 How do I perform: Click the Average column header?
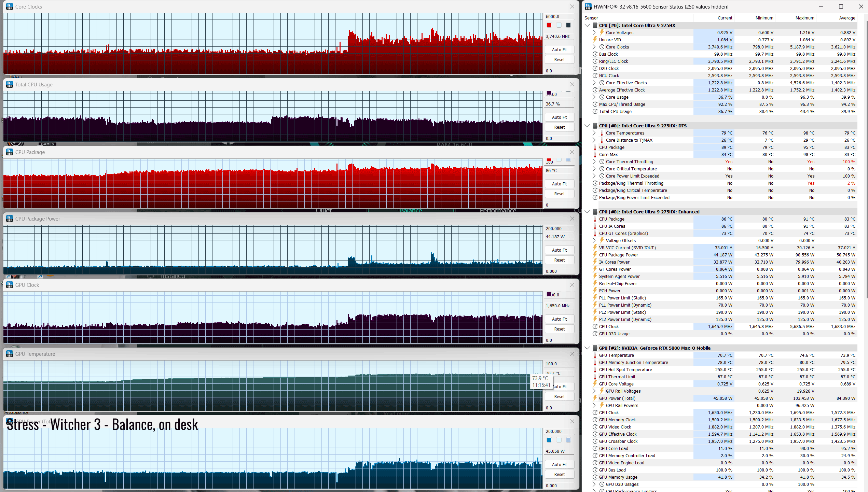tap(837, 18)
